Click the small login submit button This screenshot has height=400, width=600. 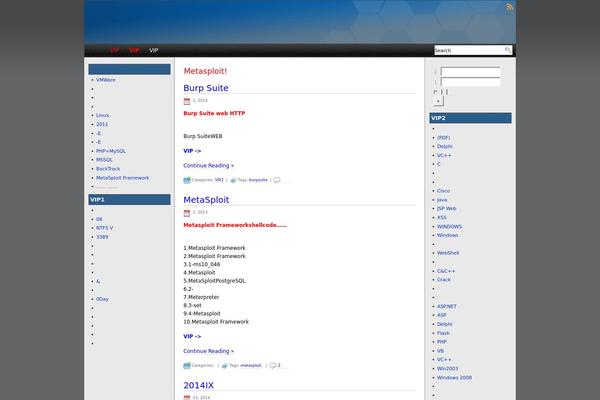pyautogui.click(x=439, y=101)
